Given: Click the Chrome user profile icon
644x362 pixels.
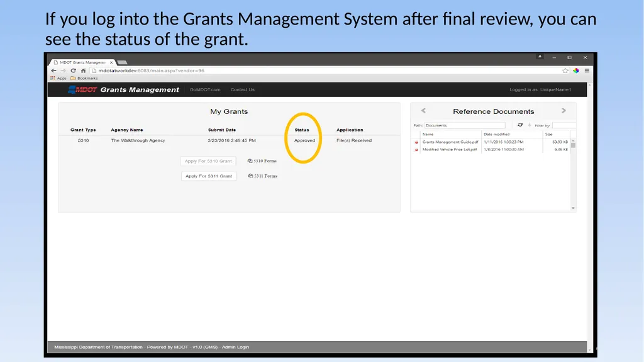Looking at the screenshot, I should coord(540,57).
